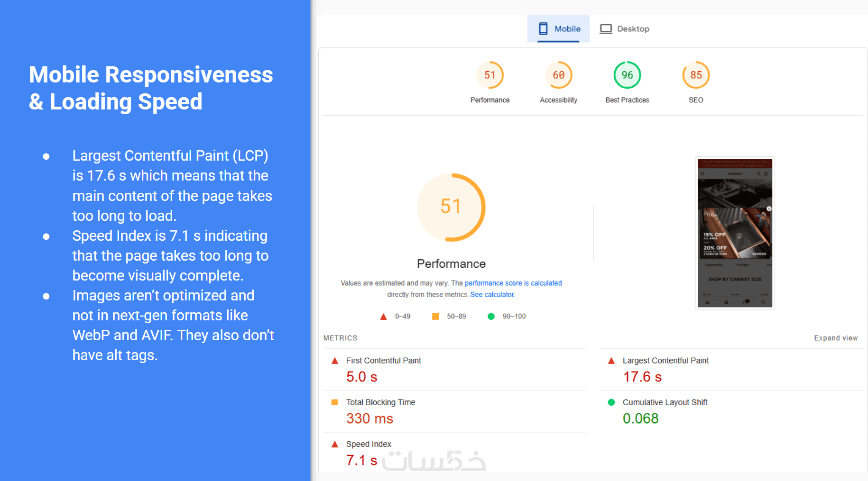
Task: Click the mobile phone icon
Action: click(x=543, y=29)
